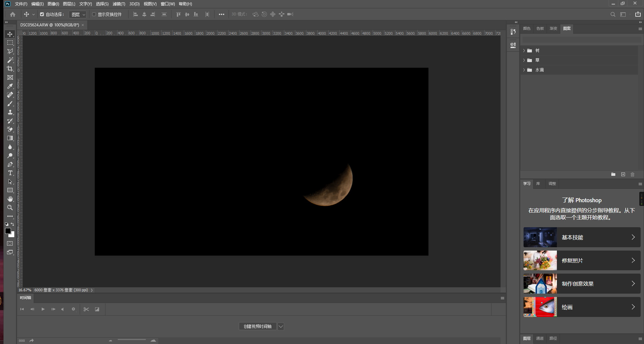Change the screen mode
Screen dimensions: 644x344
pyautogui.click(x=10, y=252)
